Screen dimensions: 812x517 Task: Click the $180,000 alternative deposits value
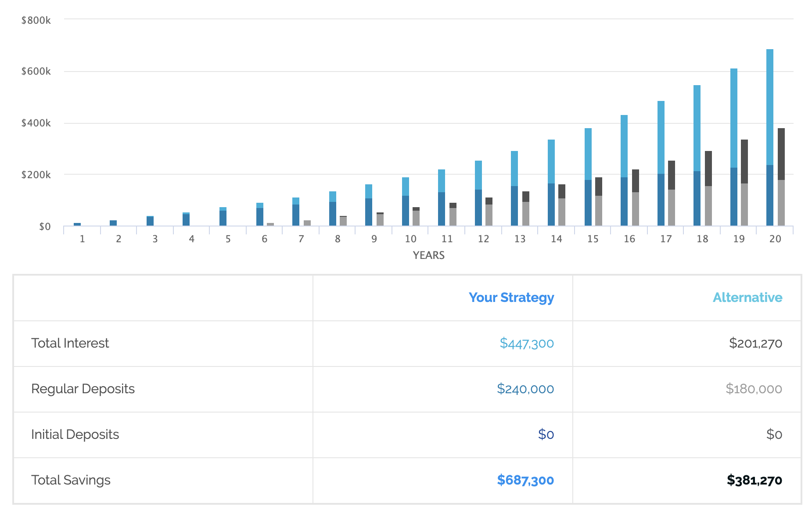click(754, 389)
